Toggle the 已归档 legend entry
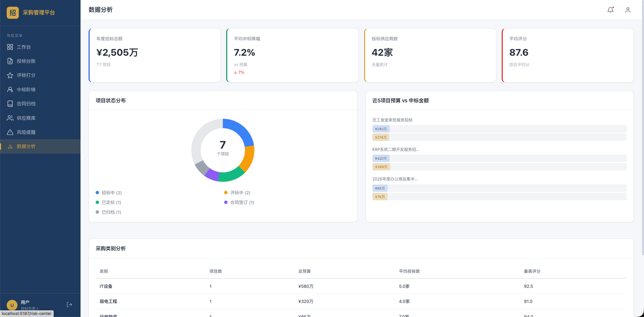This screenshot has width=644, height=317. tap(109, 212)
